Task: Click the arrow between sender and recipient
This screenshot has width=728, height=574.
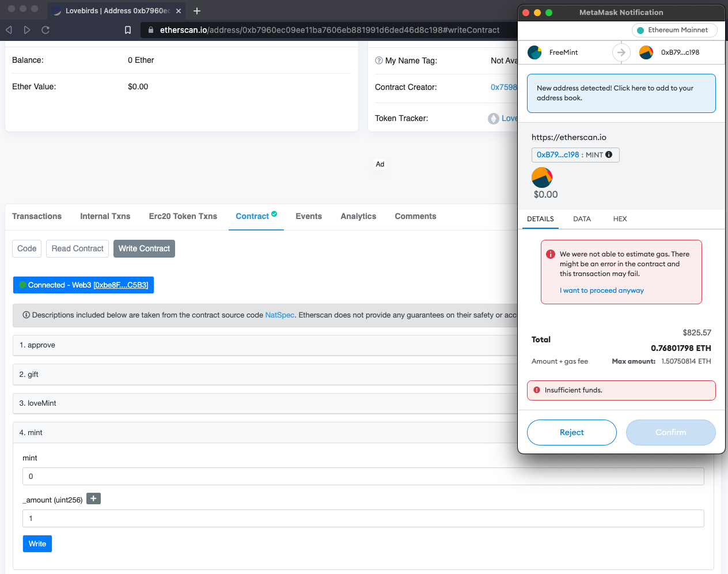Action: point(621,52)
